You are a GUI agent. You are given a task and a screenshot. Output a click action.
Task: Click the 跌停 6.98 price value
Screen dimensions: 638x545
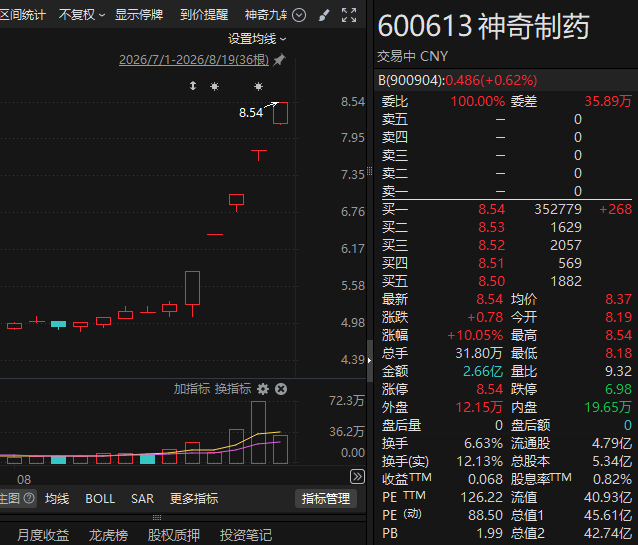coord(618,389)
